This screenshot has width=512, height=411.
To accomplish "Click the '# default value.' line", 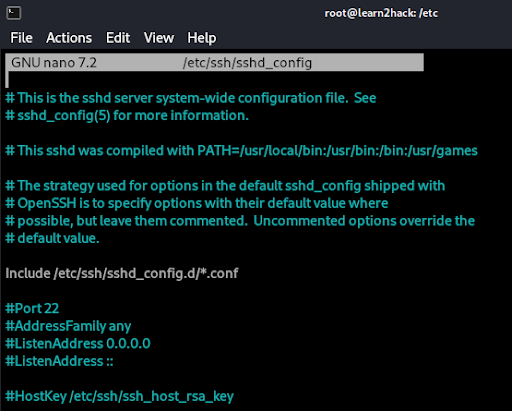I will click(x=52, y=238).
